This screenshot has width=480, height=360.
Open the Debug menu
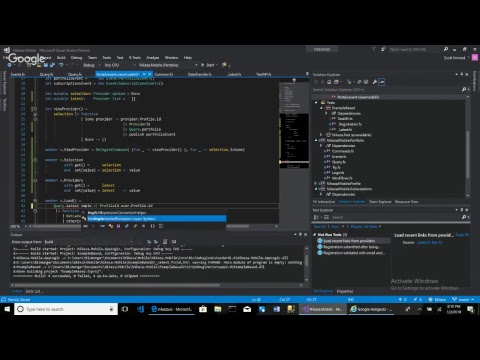coord(76,58)
